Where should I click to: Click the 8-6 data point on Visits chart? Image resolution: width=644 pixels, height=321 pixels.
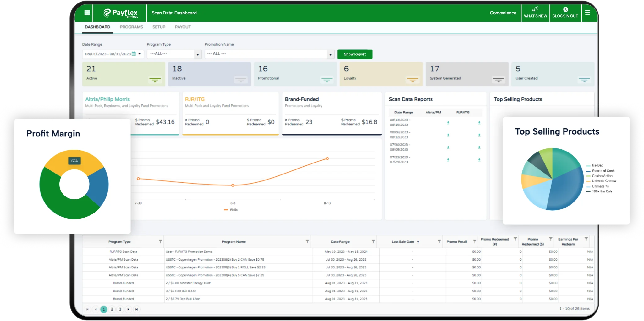[233, 185]
